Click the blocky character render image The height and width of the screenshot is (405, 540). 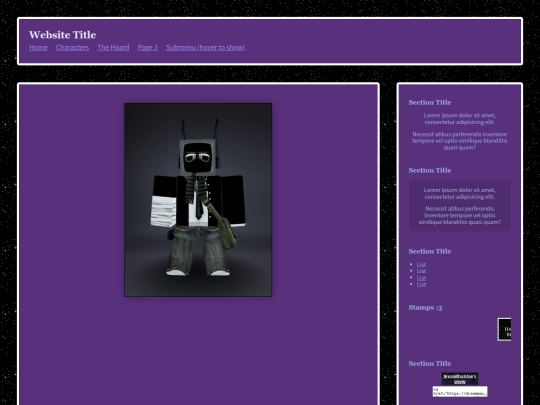pos(198,200)
